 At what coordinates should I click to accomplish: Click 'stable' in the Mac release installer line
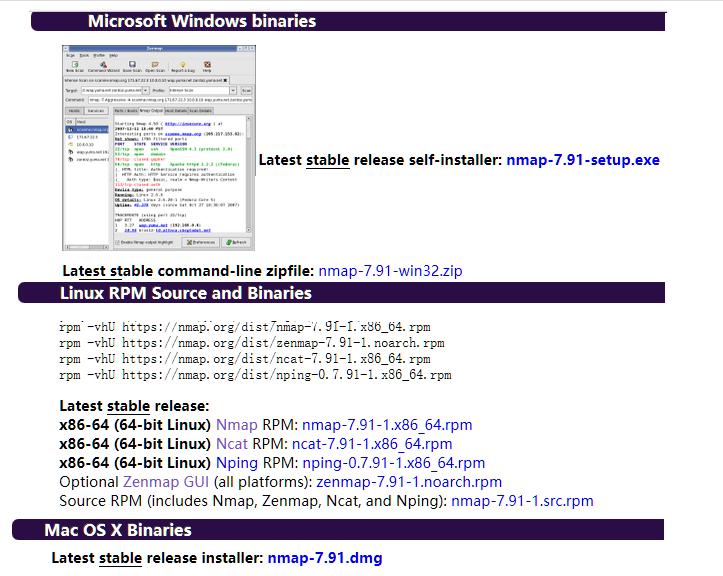[x=120, y=558]
